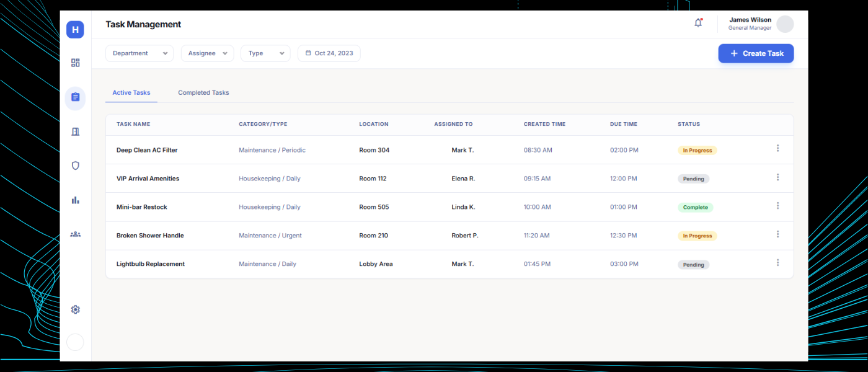Expand the Department filter dropdown

tap(139, 53)
